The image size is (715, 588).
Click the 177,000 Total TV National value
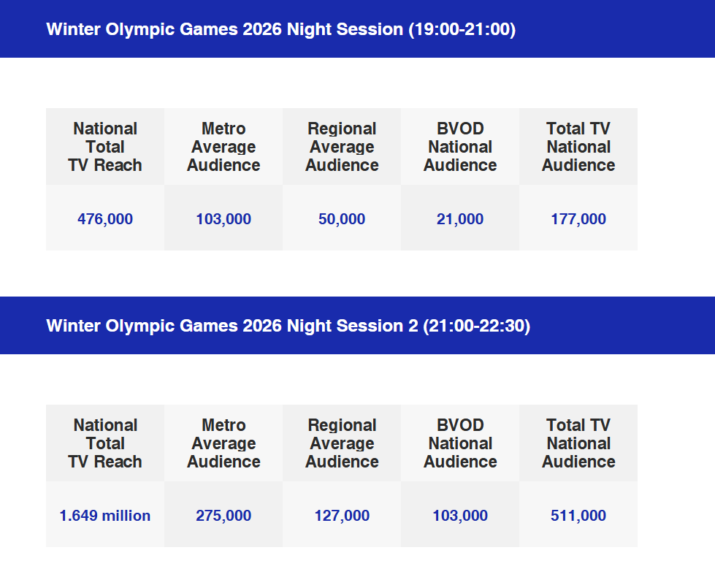tap(578, 219)
